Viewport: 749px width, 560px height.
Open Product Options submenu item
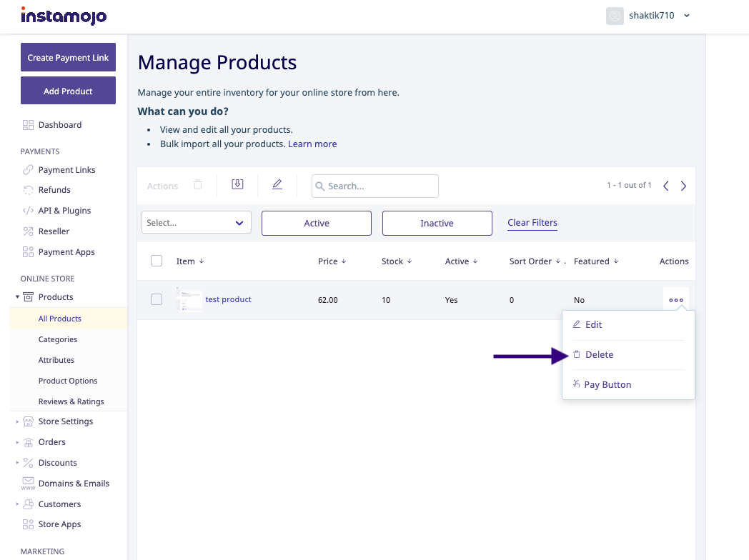point(68,381)
